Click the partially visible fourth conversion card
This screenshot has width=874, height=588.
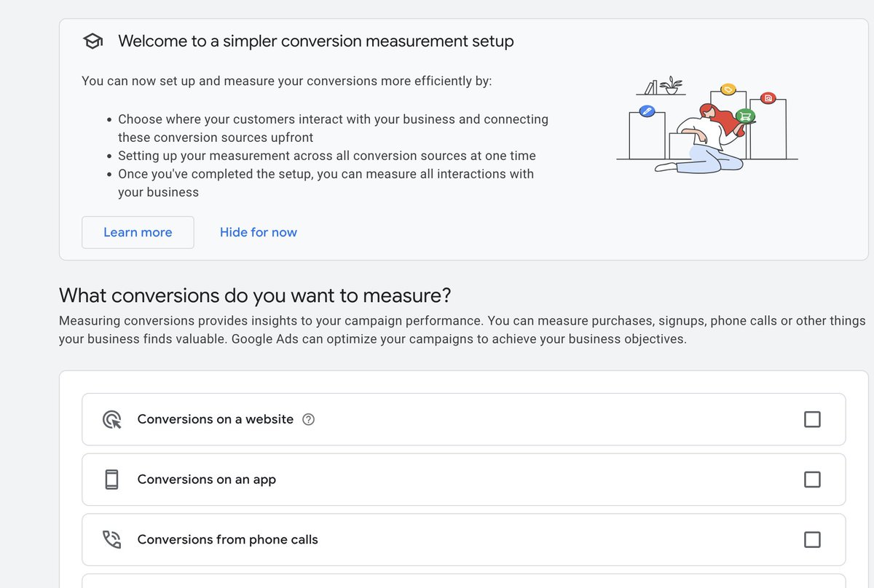[x=466, y=585]
